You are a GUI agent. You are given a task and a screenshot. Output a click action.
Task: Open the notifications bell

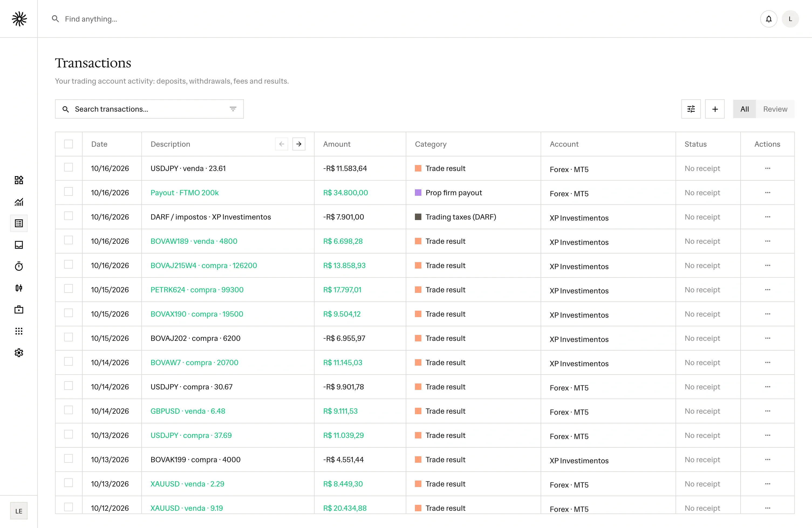768,19
